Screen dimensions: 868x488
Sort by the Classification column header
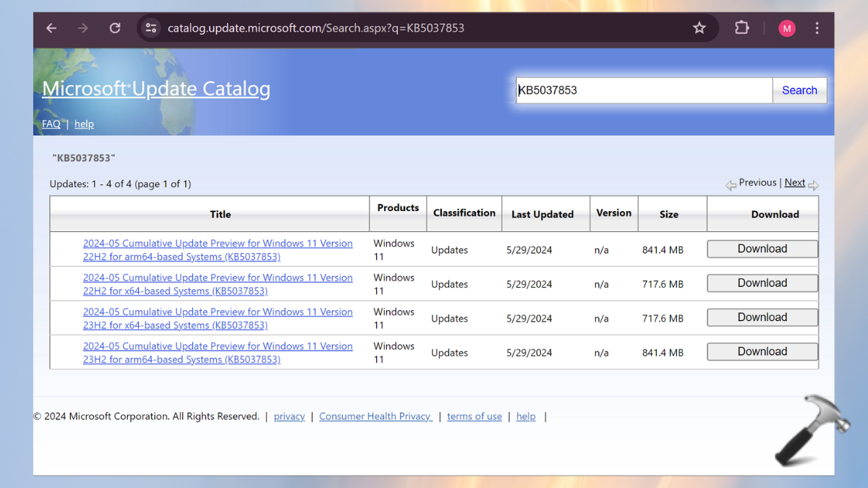pyautogui.click(x=464, y=213)
